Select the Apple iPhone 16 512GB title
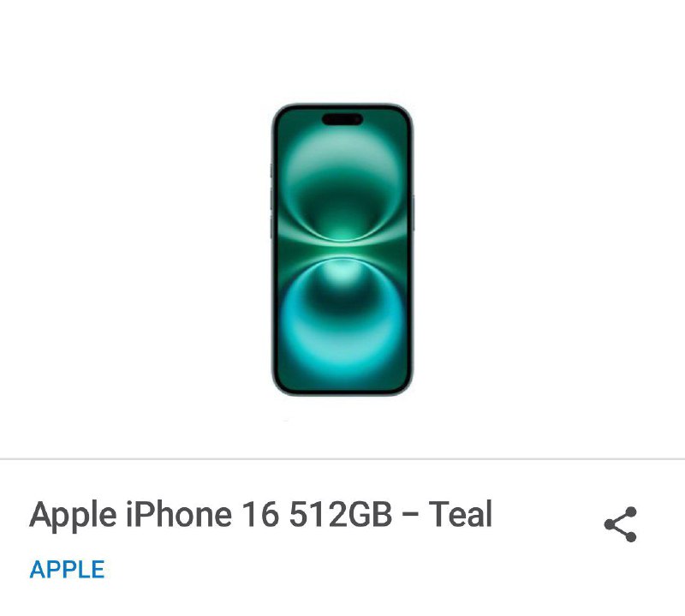The width and height of the screenshot is (685, 616). click(x=261, y=514)
